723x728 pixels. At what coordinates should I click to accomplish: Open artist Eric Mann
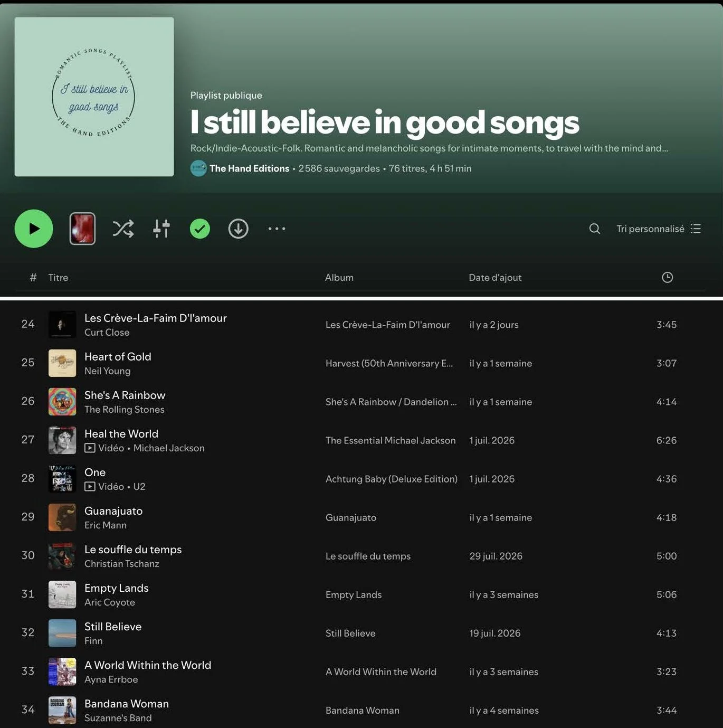point(106,525)
